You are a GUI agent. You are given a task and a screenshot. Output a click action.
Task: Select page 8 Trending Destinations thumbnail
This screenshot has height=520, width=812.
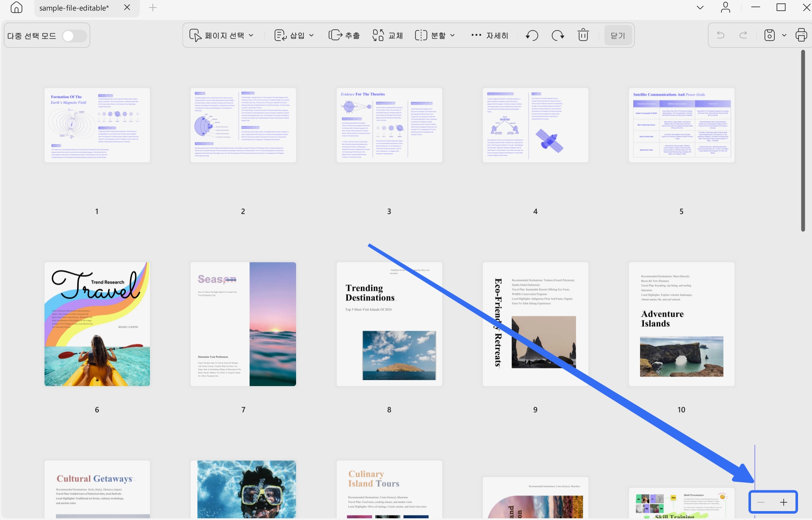pos(389,324)
